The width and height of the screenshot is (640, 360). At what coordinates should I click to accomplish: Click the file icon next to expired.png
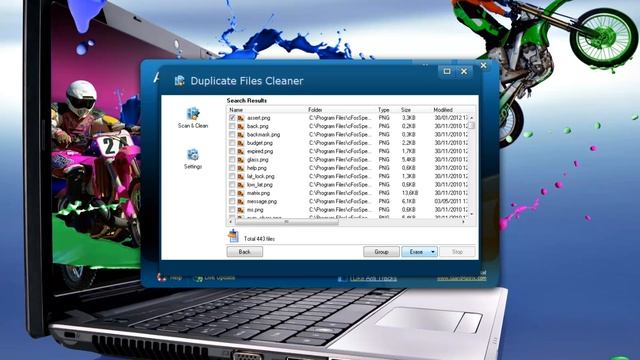click(240, 151)
